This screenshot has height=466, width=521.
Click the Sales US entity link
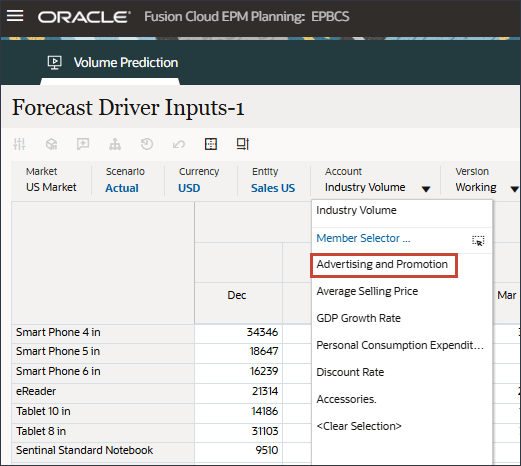(x=273, y=188)
